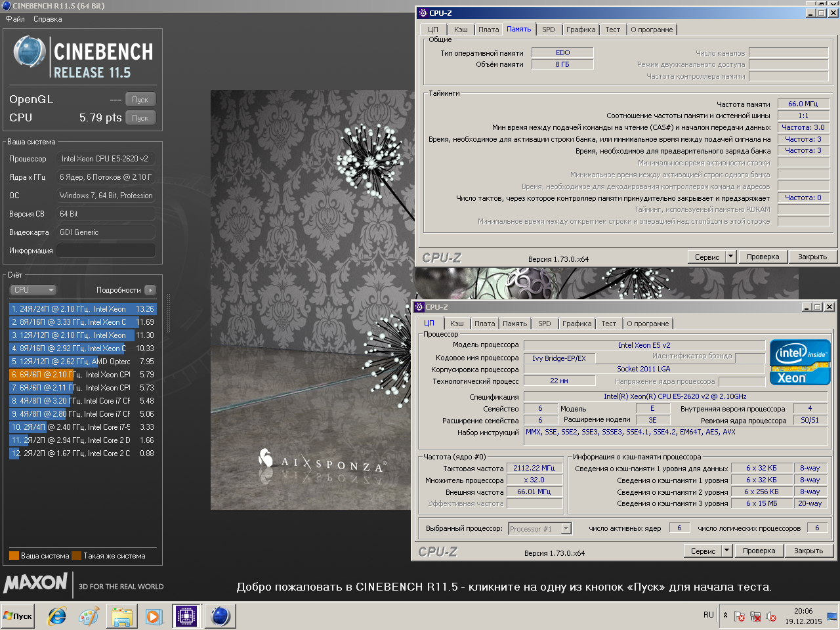This screenshot has width=840, height=630.
Task: Switch to Плата tab in upper CPU-Z window
Action: pyautogui.click(x=488, y=30)
